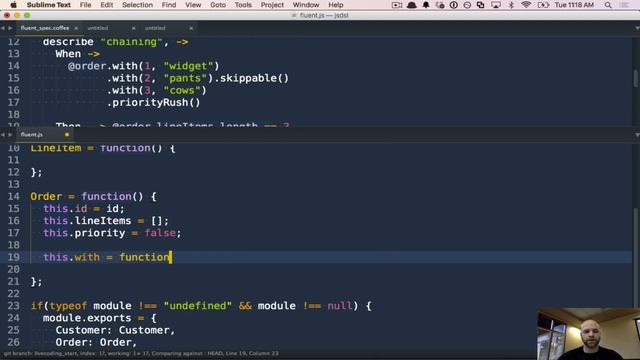Open the Goto menu
Image resolution: width=640 pixels, height=360 pixels.
[x=218, y=5]
